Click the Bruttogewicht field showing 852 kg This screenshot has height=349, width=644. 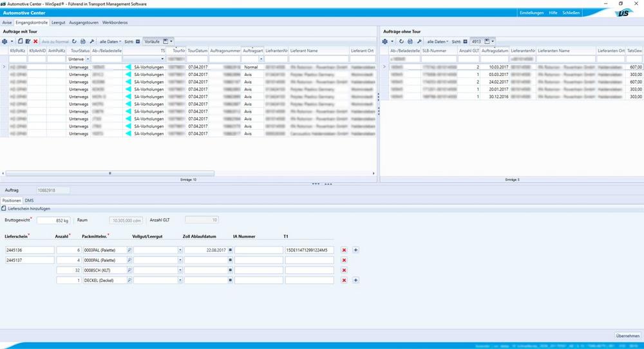point(53,220)
